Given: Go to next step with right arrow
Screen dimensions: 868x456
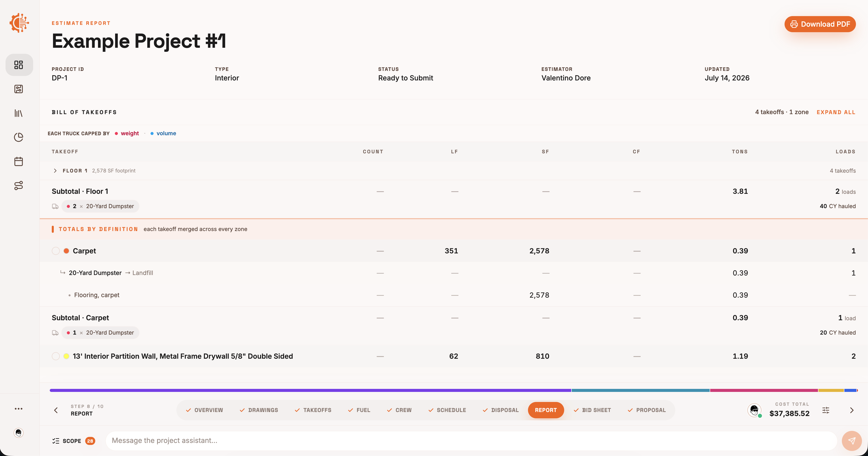Looking at the screenshot, I should [851, 410].
